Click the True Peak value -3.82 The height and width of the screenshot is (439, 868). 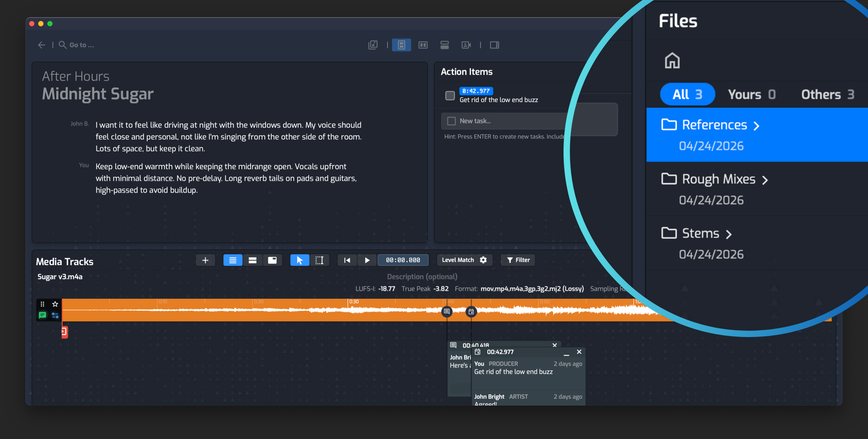click(441, 288)
